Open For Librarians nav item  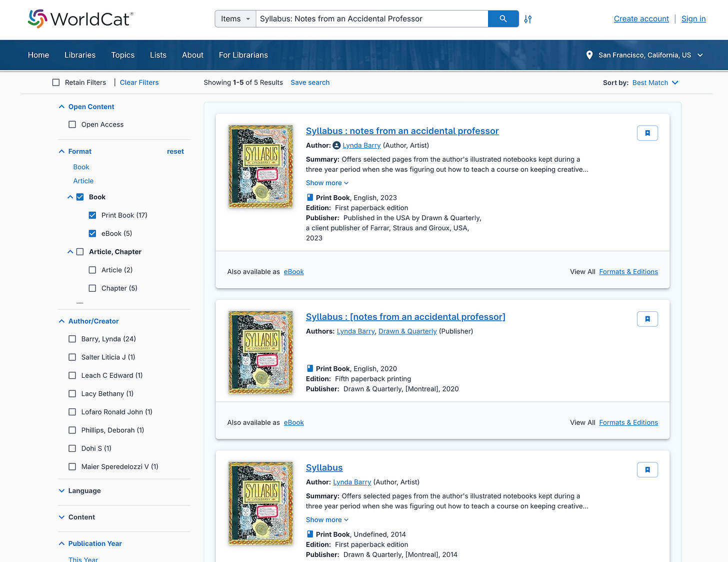coord(243,55)
